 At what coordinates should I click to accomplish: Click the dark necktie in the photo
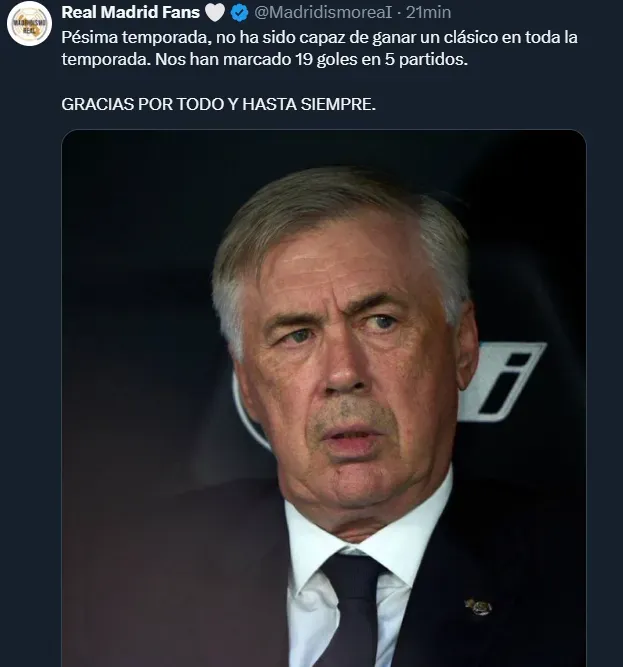(351, 608)
